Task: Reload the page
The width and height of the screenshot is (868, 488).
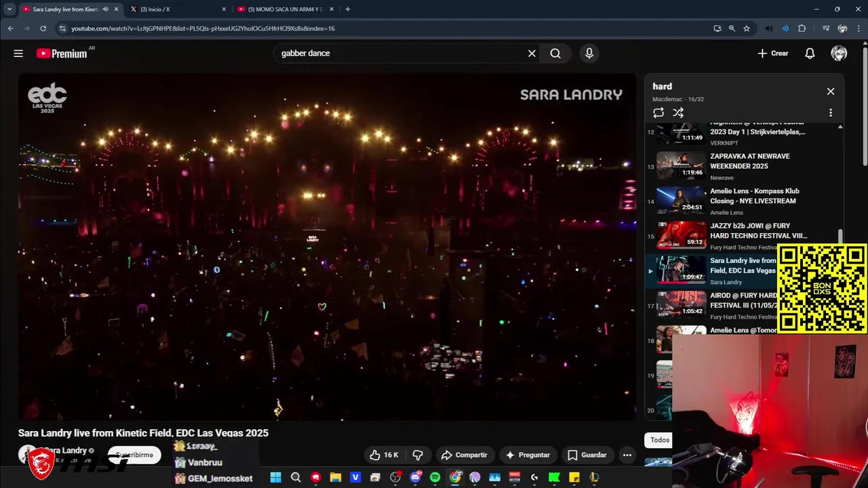Action: click(43, 28)
